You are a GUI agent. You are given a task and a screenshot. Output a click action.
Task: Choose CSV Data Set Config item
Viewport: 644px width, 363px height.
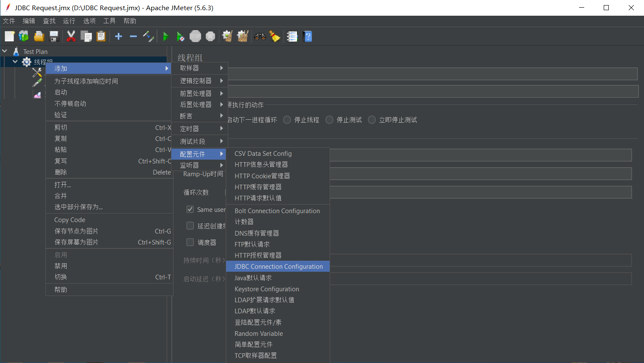278,154
